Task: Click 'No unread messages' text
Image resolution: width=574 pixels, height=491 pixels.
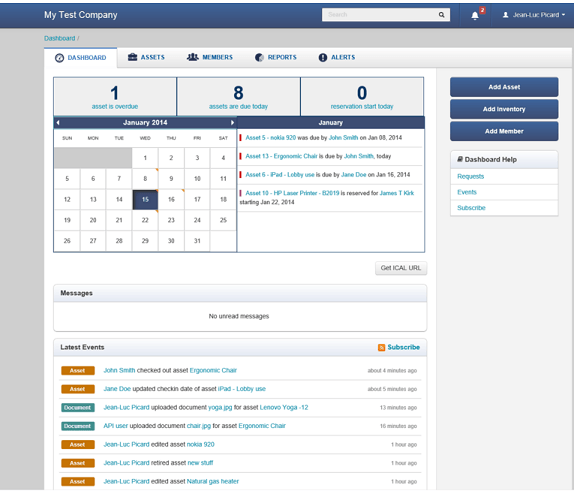Action: [239, 316]
